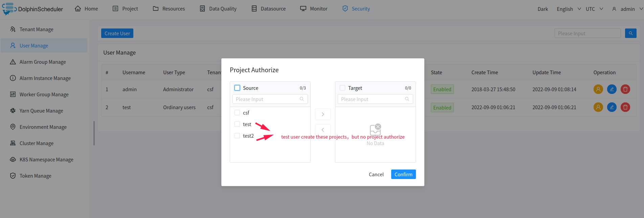Viewport: 644px width, 218px height.
Task: Check the Target select-all checkbox
Action: [342, 88]
